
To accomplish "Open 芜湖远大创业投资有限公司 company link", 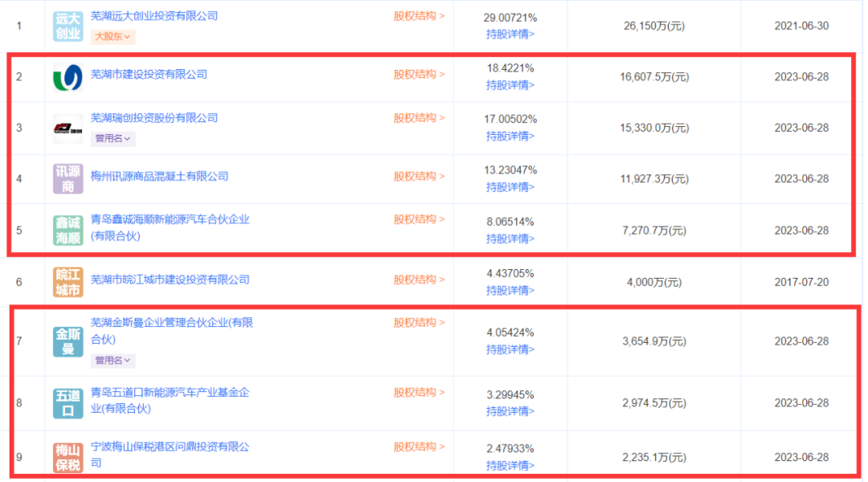I will (x=154, y=16).
